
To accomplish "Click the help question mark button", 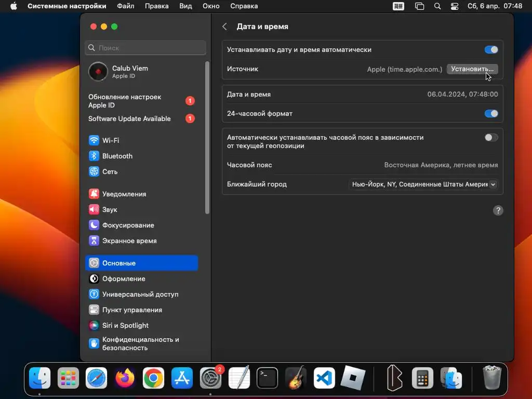I will tap(498, 210).
